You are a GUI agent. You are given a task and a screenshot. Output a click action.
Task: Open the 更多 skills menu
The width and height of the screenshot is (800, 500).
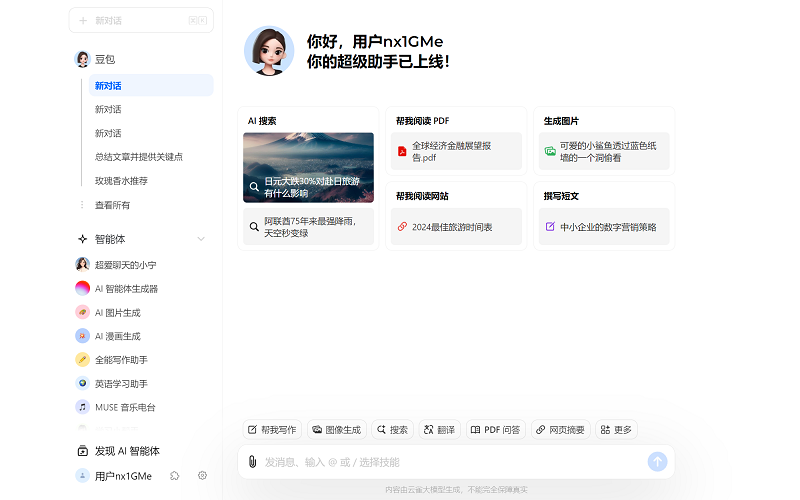coord(616,429)
